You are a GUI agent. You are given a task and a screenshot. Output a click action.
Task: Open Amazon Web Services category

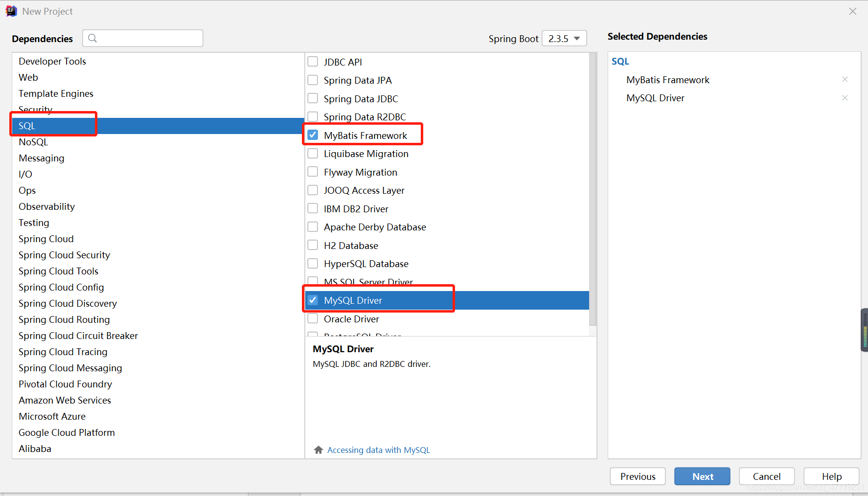(x=158, y=400)
